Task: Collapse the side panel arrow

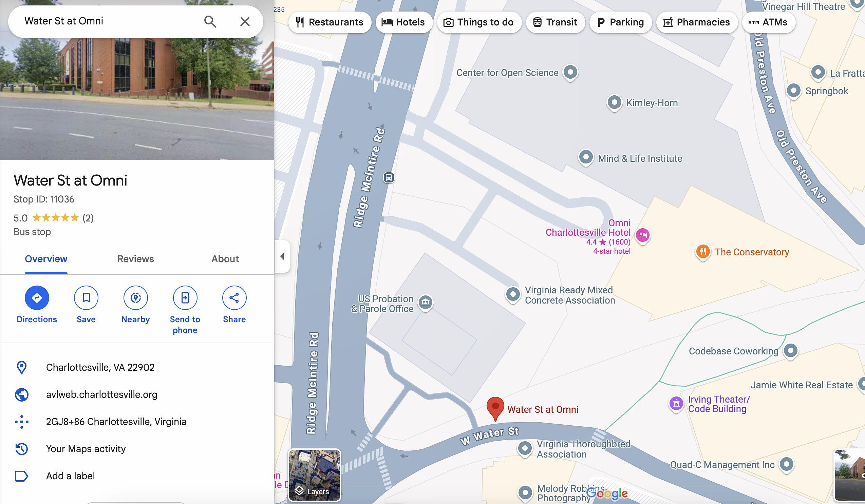Action: 282,256
